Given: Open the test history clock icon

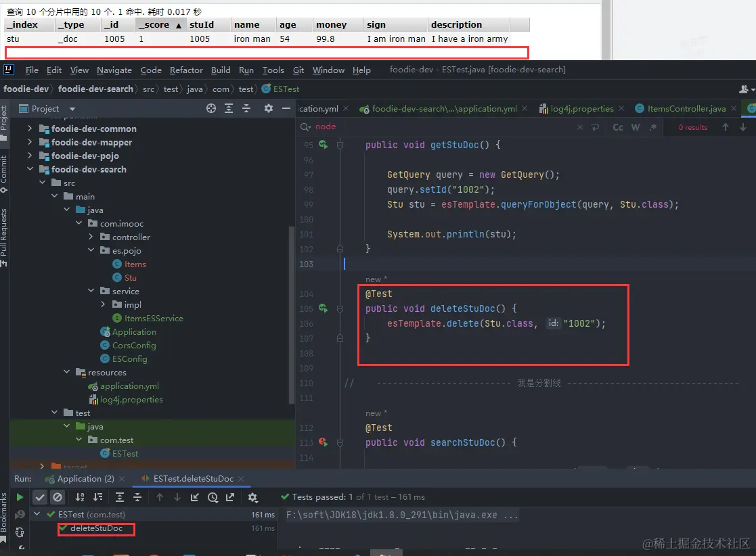Looking at the screenshot, I should [x=213, y=497].
